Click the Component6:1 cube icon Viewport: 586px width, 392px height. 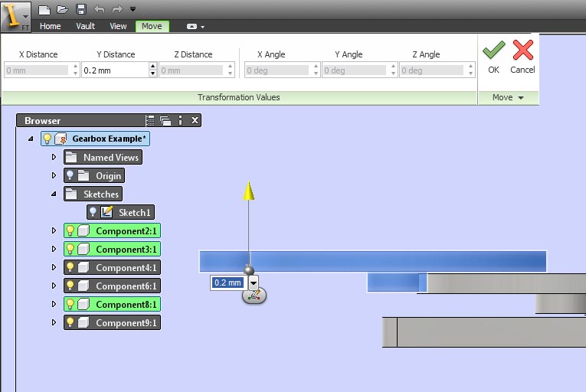[x=83, y=286]
